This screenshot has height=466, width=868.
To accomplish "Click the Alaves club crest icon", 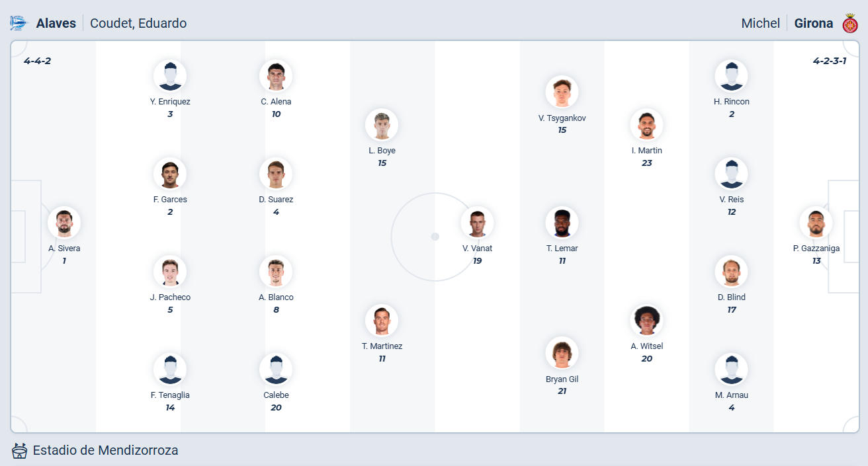I will pos(19,23).
